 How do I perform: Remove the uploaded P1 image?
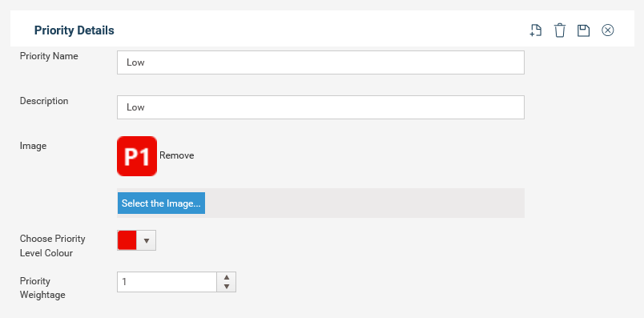tap(176, 155)
